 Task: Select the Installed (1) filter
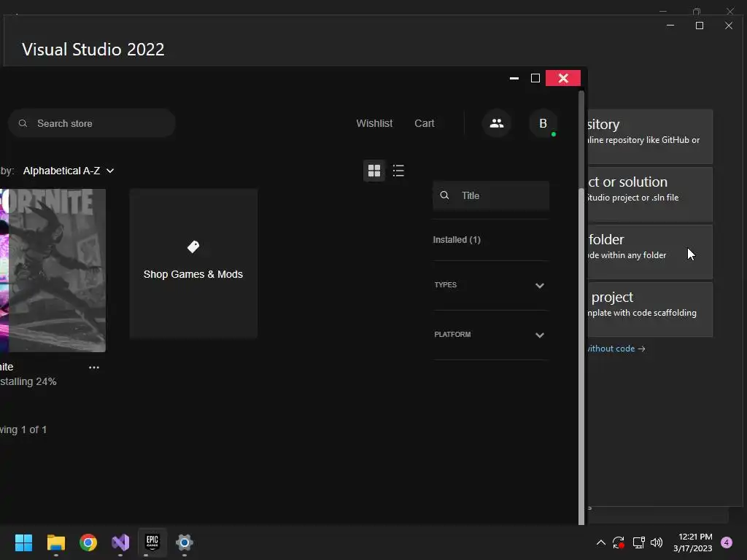(457, 239)
